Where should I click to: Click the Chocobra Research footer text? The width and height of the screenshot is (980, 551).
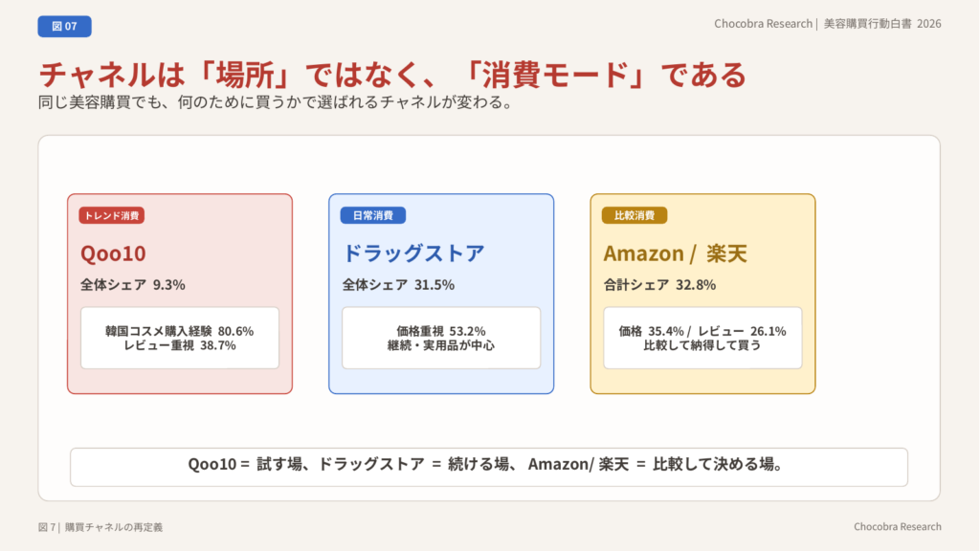[897, 527]
